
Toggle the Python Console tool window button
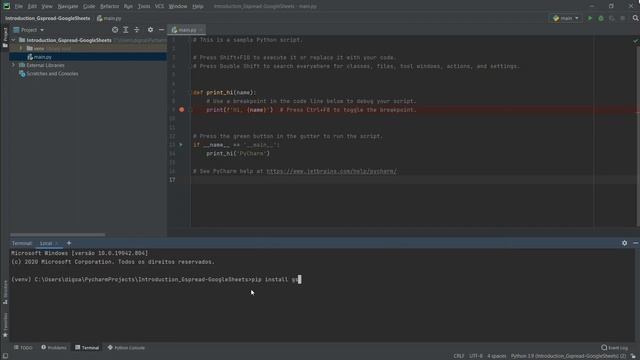126,348
